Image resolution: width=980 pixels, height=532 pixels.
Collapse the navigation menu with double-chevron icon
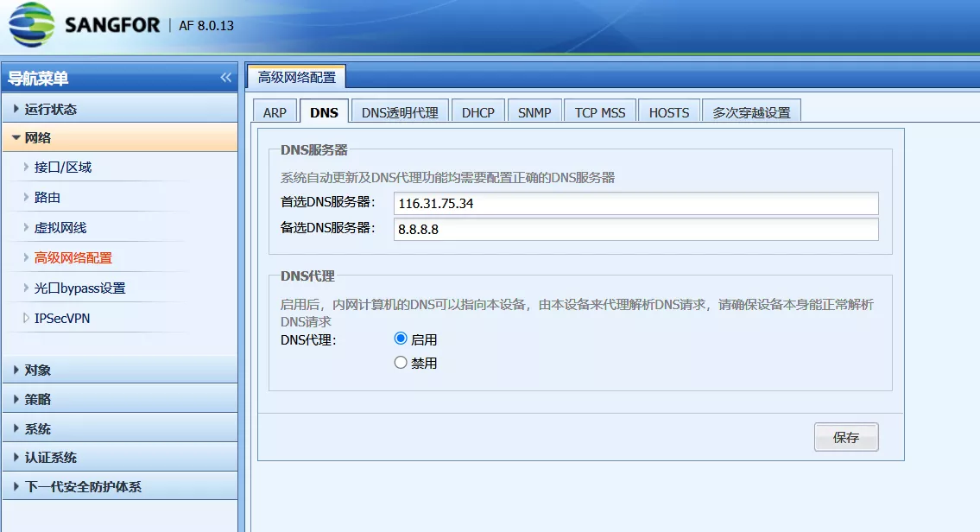tap(226, 79)
